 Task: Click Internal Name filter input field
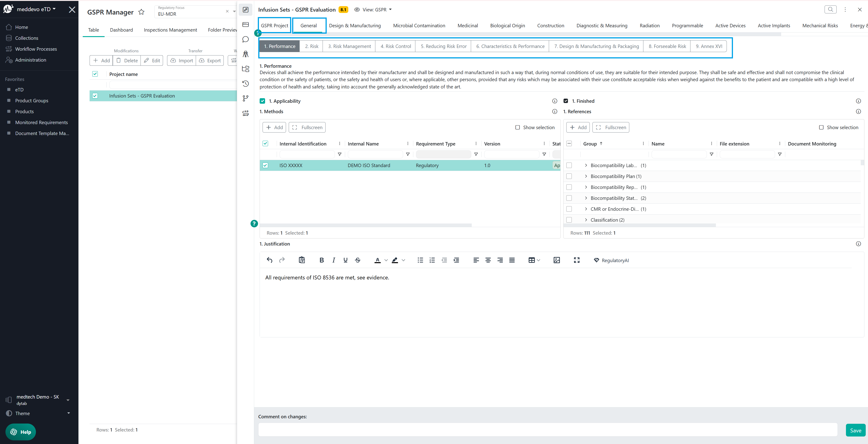pos(375,154)
